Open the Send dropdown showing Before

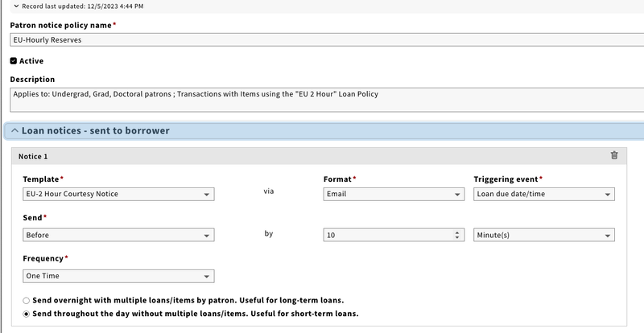click(118, 235)
